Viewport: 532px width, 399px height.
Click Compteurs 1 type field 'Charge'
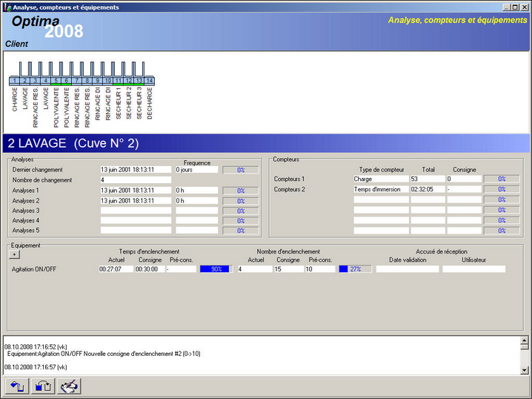click(x=381, y=179)
